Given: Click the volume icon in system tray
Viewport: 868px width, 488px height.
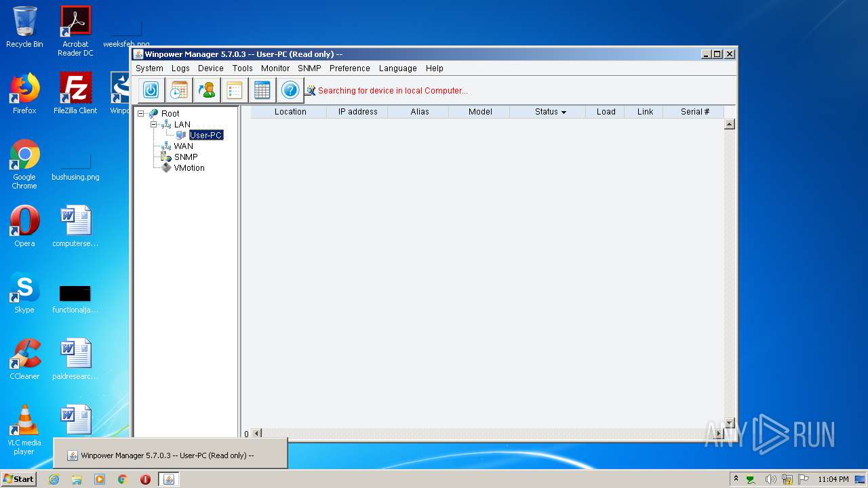Looking at the screenshot, I should (x=770, y=479).
